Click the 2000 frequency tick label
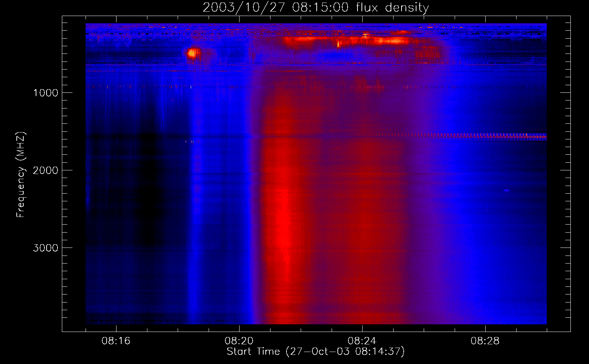589x364 pixels. click(46, 170)
